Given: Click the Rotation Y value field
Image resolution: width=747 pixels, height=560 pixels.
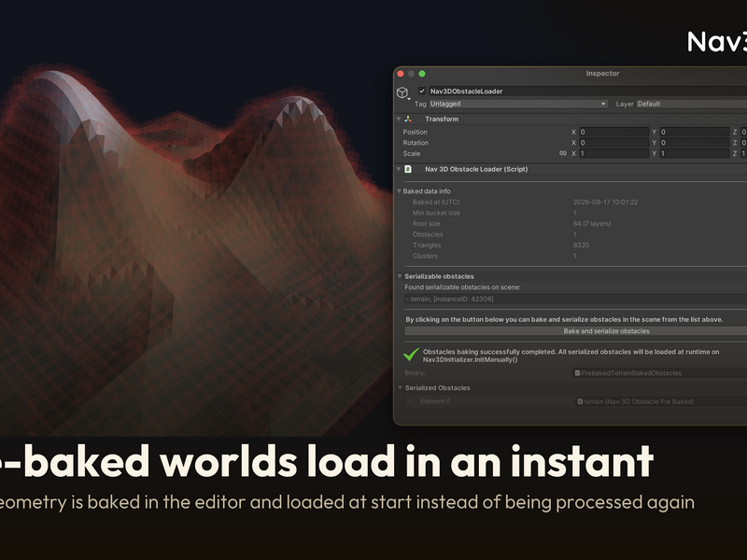Looking at the screenshot, I should pyautogui.click(x=695, y=143).
